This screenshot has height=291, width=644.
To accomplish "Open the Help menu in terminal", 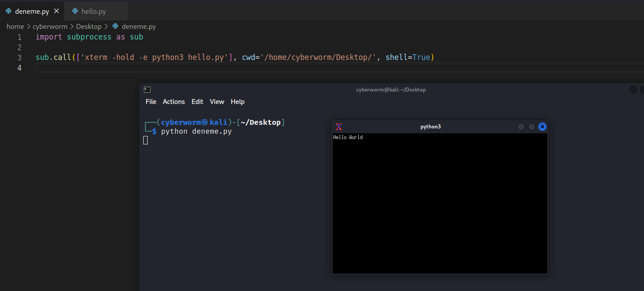I will 237,102.
